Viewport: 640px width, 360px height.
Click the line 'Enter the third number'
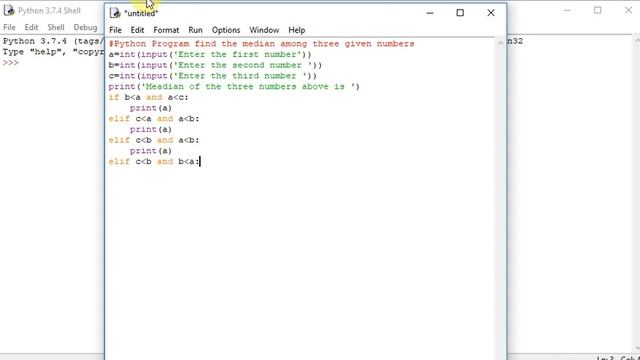click(x=213, y=76)
